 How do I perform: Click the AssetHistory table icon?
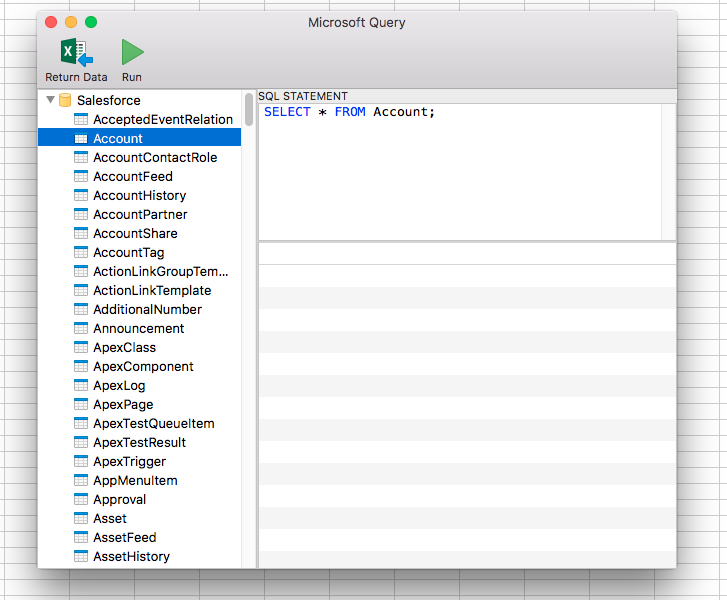pyautogui.click(x=81, y=556)
